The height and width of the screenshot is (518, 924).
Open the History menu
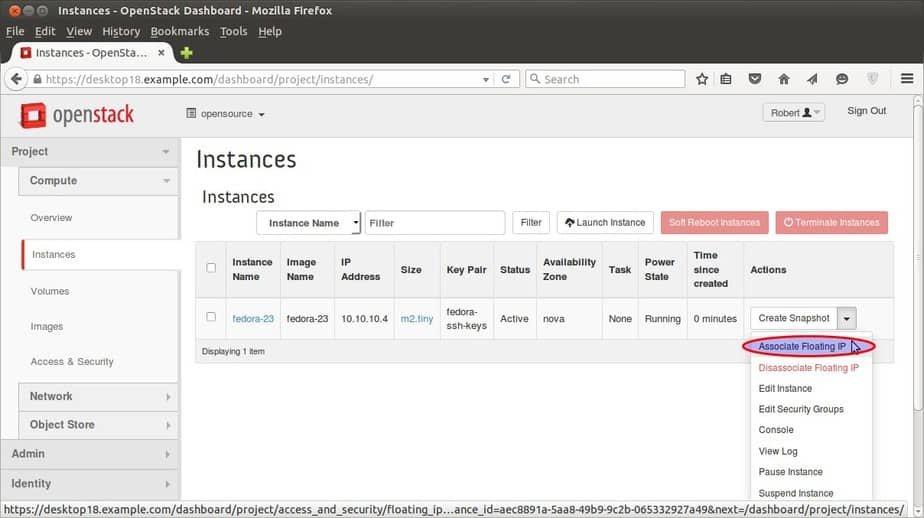point(121,31)
